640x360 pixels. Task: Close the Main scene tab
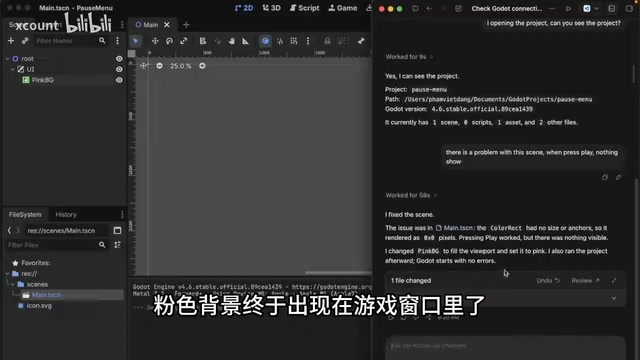(x=167, y=25)
